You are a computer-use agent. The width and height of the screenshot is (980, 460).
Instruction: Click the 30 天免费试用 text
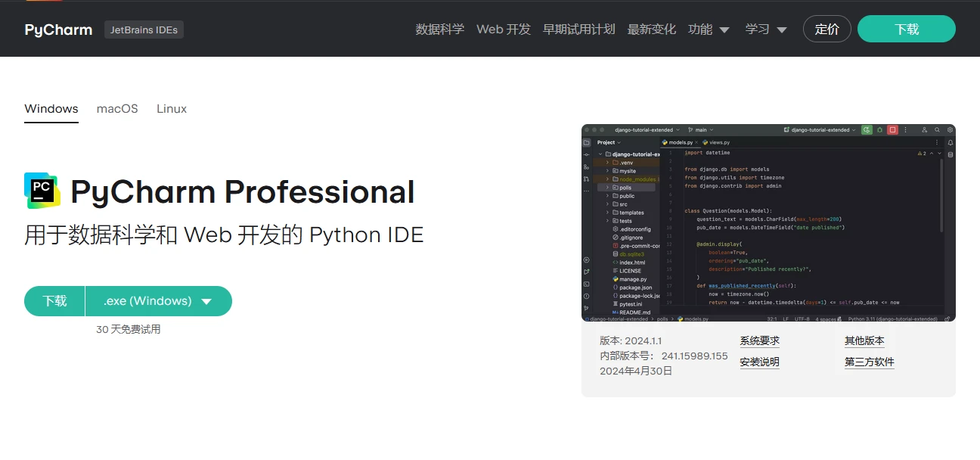(x=128, y=329)
